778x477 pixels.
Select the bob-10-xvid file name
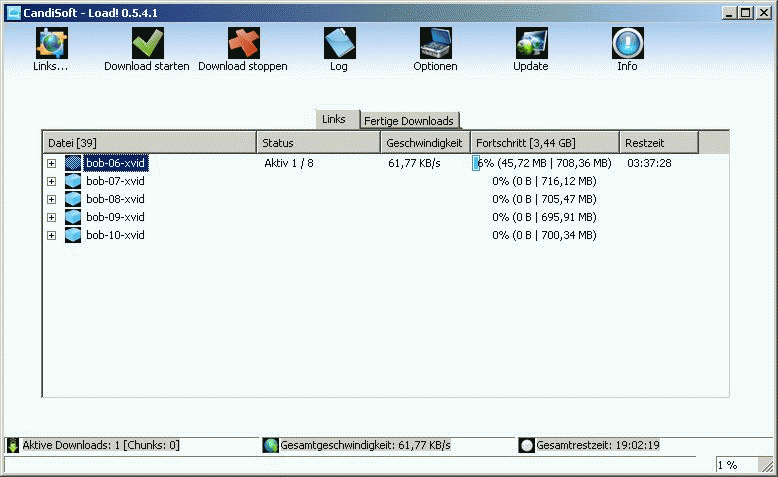coord(116,235)
